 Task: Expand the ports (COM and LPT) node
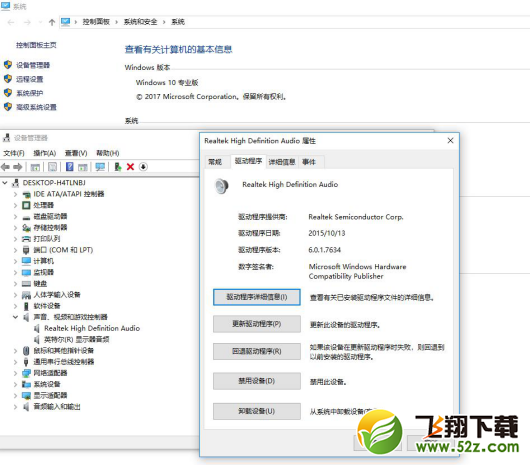click(x=15, y=250)
